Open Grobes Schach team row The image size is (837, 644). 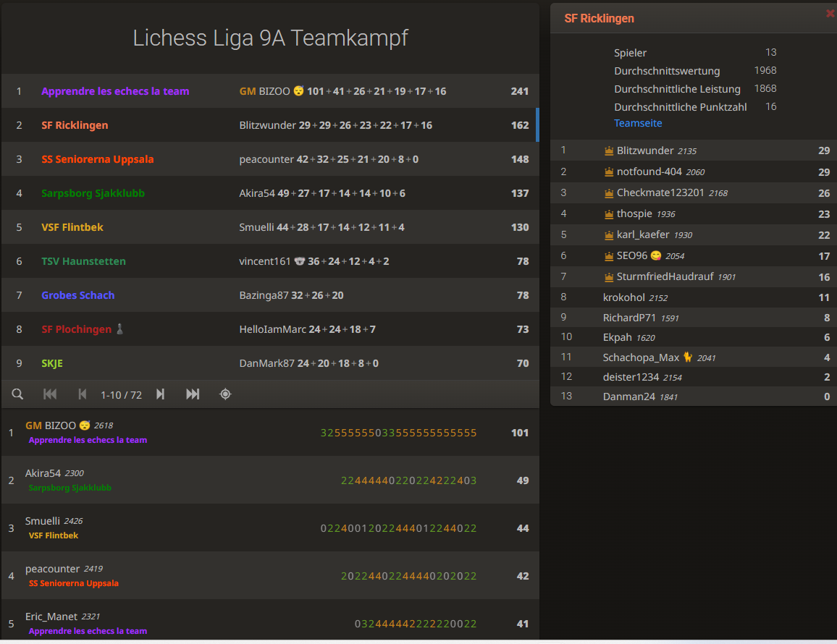[270, 296]
